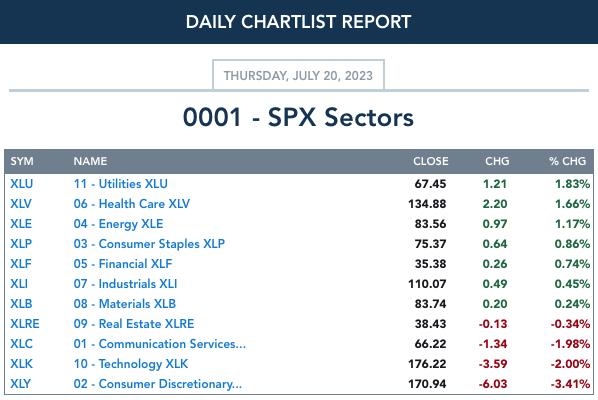
Task: Sort table by NAME column header
Action: (x=90, y=161)
